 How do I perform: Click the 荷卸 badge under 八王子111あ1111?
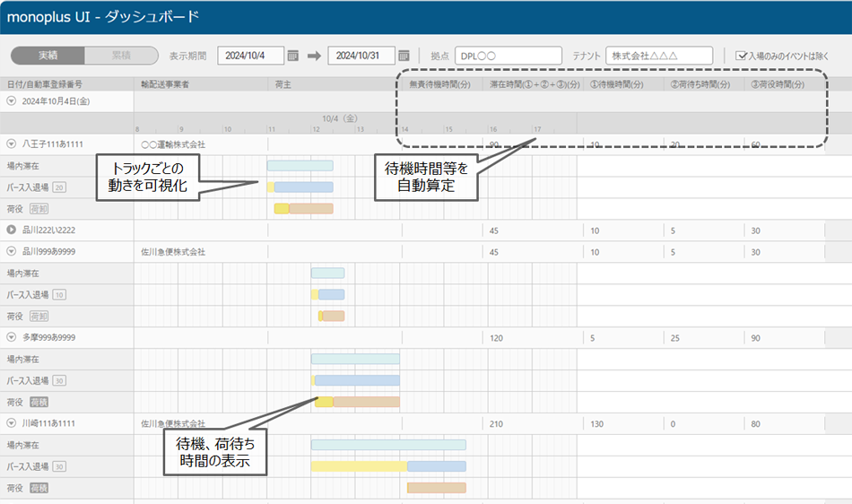point(39,209)
